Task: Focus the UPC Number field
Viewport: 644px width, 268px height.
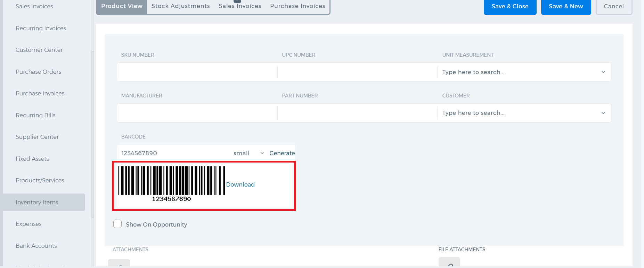Action: click(x=358, y=72)
